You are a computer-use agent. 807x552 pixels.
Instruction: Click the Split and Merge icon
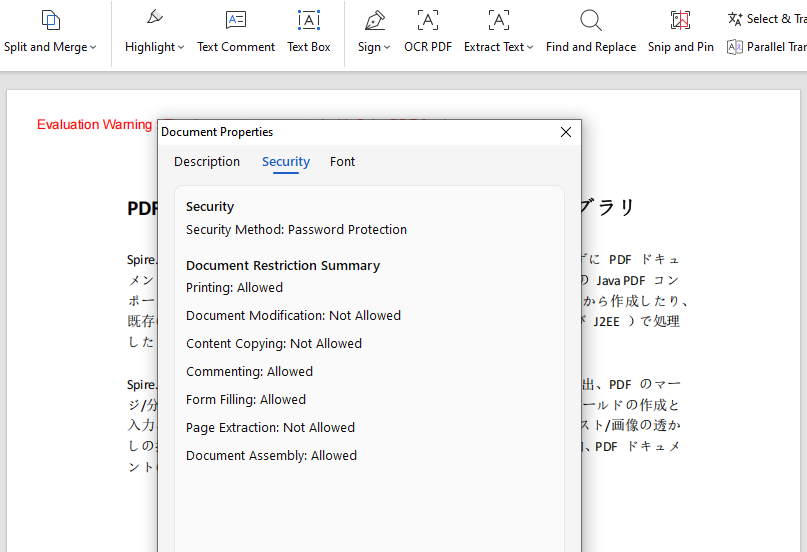(50, 20)
